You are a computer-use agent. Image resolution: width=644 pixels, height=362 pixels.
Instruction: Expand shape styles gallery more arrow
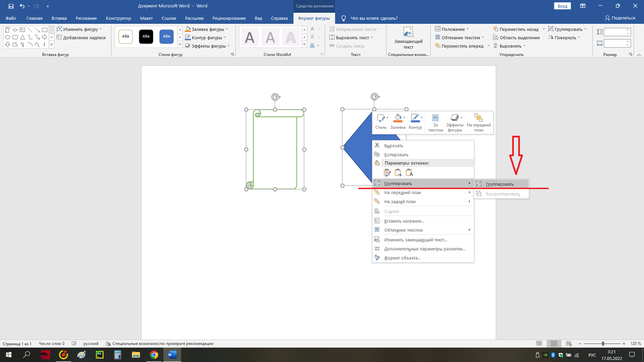coord(181,45)
